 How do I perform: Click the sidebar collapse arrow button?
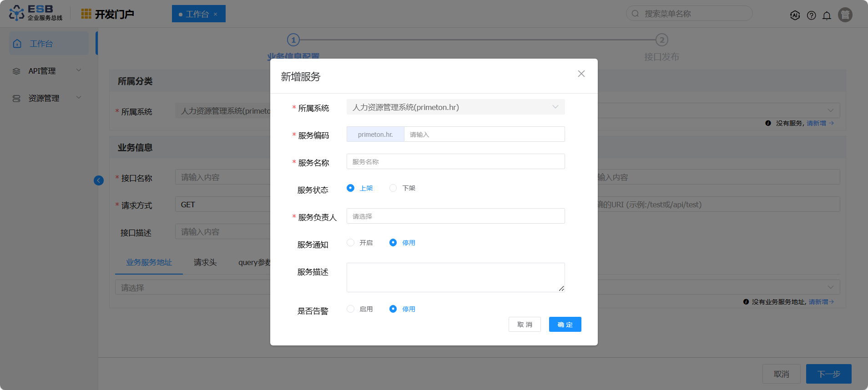(x=99, y=180)
